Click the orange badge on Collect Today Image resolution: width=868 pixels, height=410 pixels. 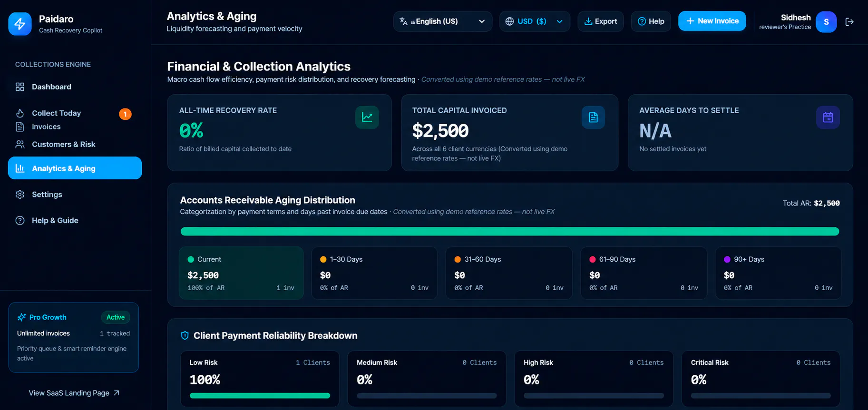(125, 114)
